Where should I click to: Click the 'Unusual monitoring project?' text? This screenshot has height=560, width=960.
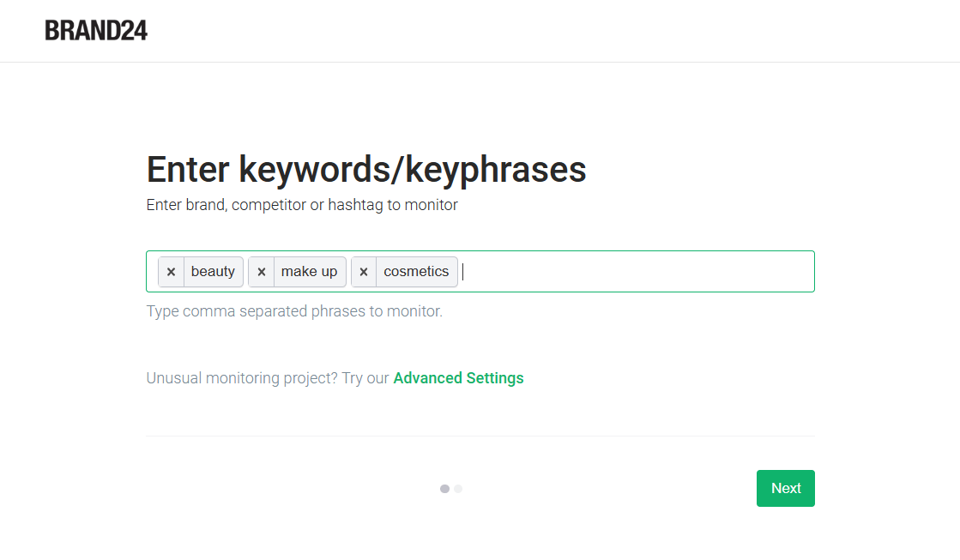[x=242, y=378]
